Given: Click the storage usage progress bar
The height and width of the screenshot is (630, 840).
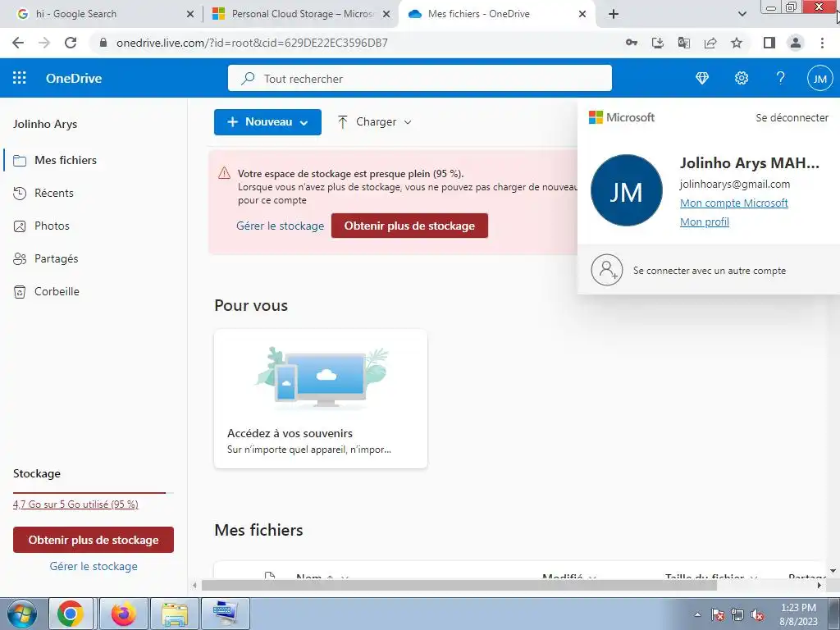Looking at the screenshot, I should click(94, 492).
